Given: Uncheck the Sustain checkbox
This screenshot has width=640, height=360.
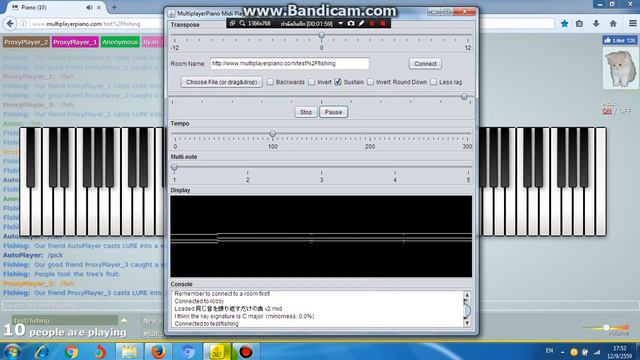Looking at the screenshot, I should click(x=338, y=82).
